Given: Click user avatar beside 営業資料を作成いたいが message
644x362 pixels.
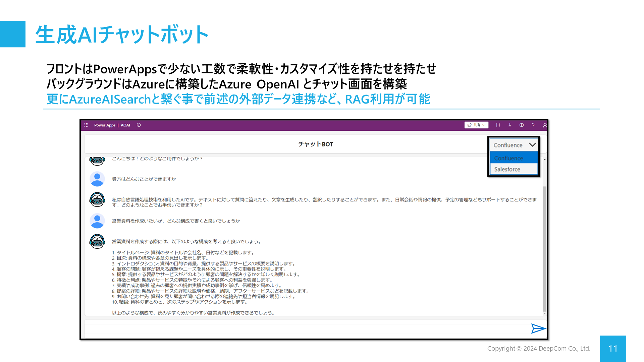Looking at the screenshot, I should click(97, 221).
